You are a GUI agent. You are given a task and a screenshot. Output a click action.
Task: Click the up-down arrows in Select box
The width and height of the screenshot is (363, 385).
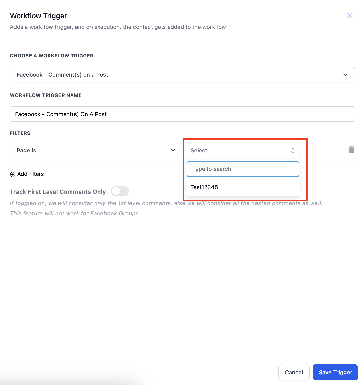pyautogui.click(x=293, y=150)
